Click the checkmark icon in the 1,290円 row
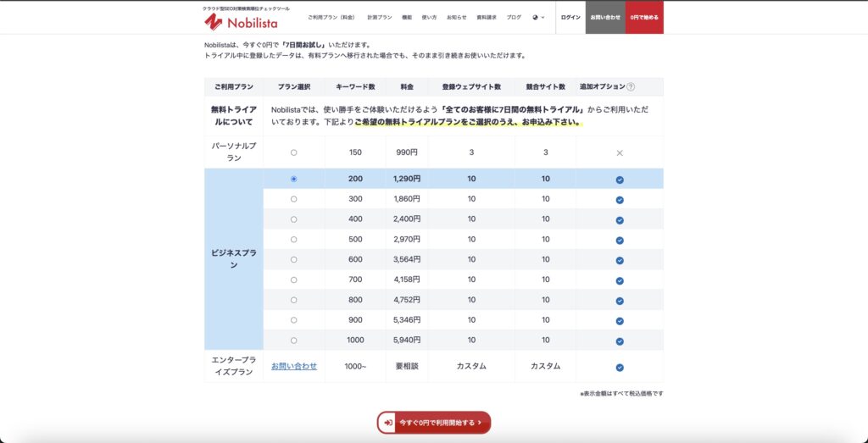 click(620, 180)
